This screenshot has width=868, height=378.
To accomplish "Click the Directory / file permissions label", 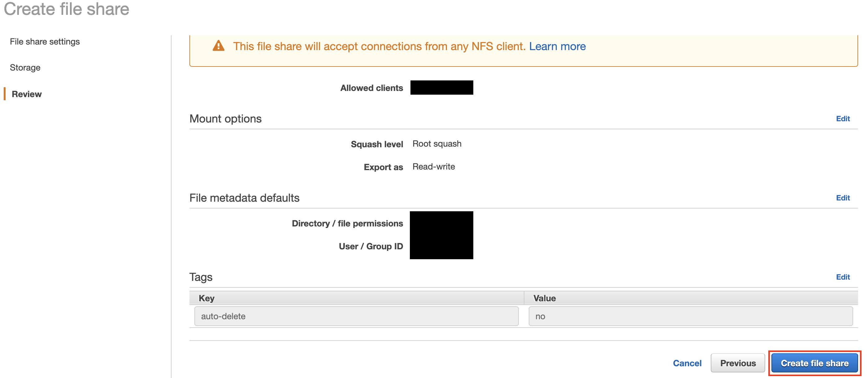I will click(x=347, y=224).
